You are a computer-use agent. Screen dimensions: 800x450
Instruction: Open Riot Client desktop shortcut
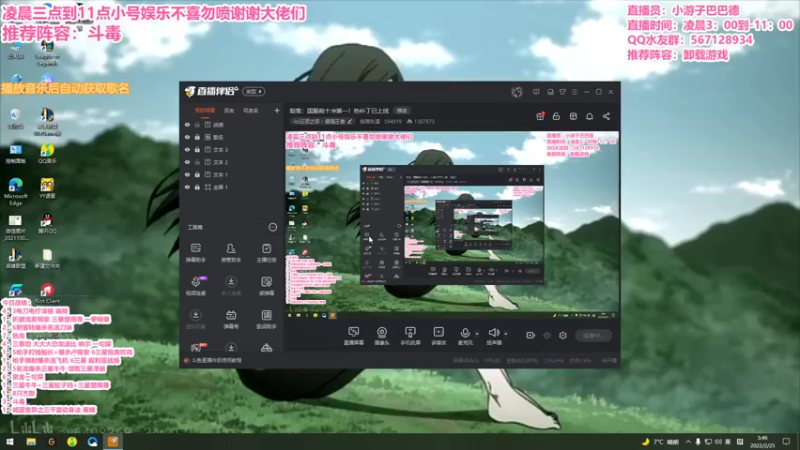(x=47, y=293)
